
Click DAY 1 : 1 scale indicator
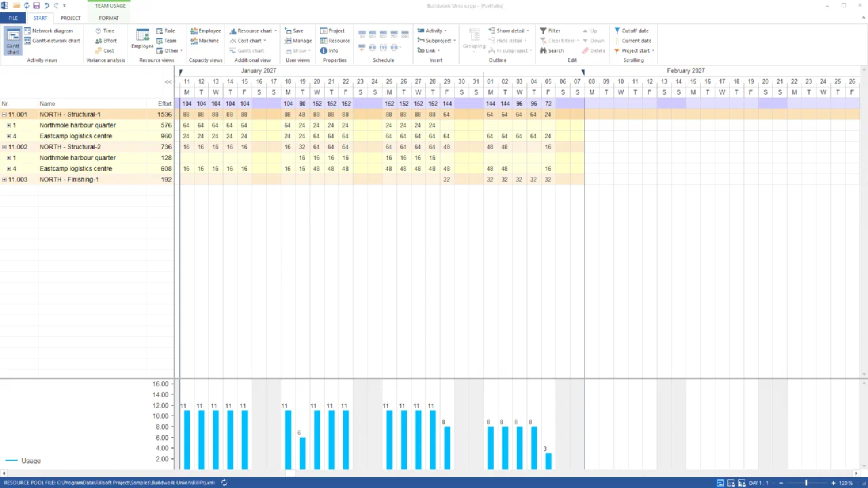pos(759,483)
